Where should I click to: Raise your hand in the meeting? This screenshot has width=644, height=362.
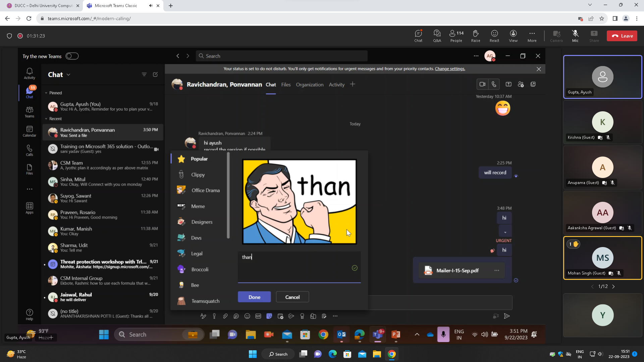pos(476,36)
